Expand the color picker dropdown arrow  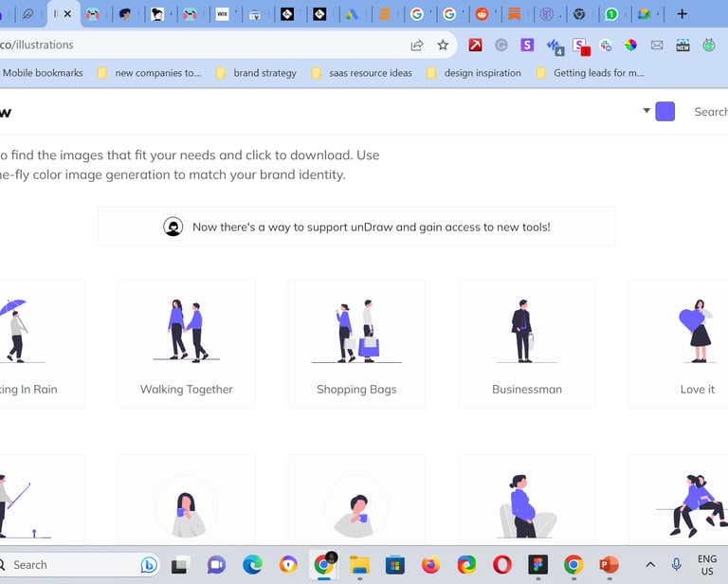click(x=646, y=111)
